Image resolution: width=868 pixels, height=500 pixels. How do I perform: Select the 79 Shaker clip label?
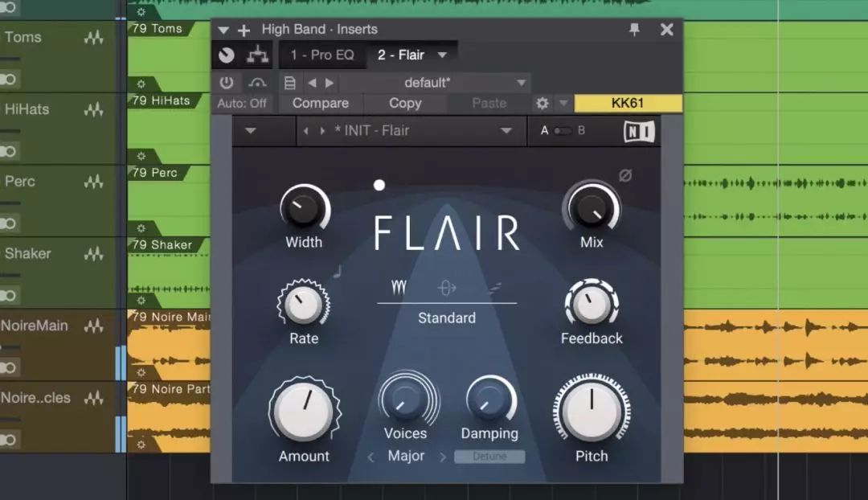[x=162, y=244]
